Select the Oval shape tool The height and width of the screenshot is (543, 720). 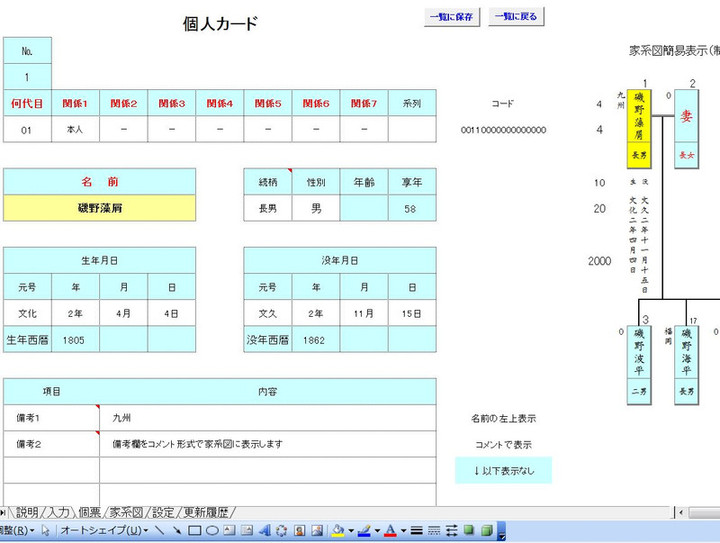point(212,531)
